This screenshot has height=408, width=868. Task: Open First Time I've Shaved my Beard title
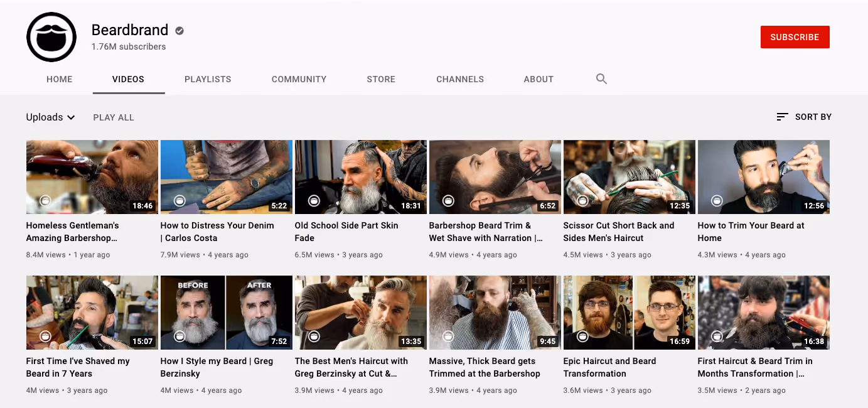pyautogui.click(x=78, y=367)
